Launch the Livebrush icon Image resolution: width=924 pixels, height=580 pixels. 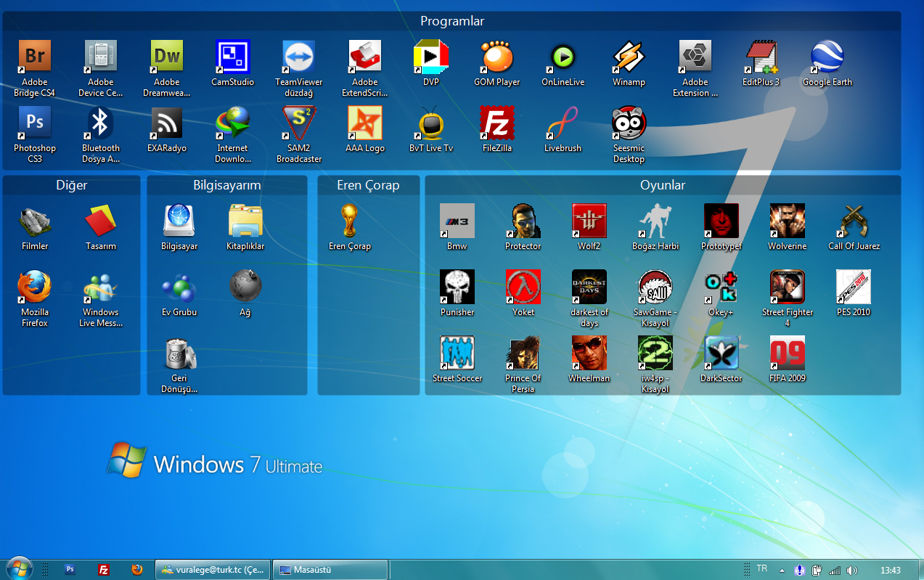(563, 123)
